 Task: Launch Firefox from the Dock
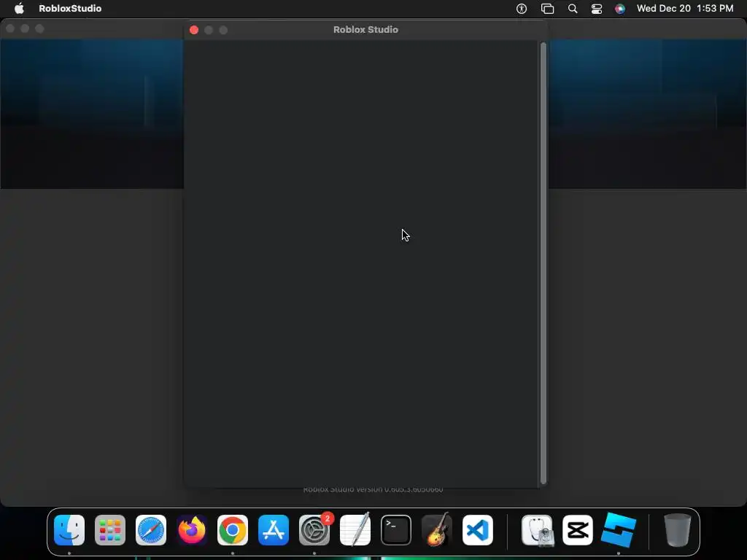point(192,529)
